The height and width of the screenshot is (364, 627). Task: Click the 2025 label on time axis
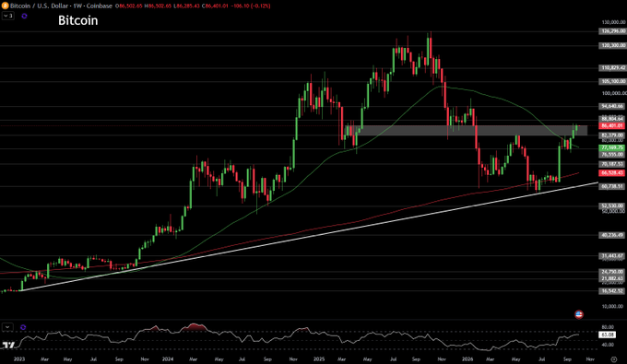tap(319, 359)
